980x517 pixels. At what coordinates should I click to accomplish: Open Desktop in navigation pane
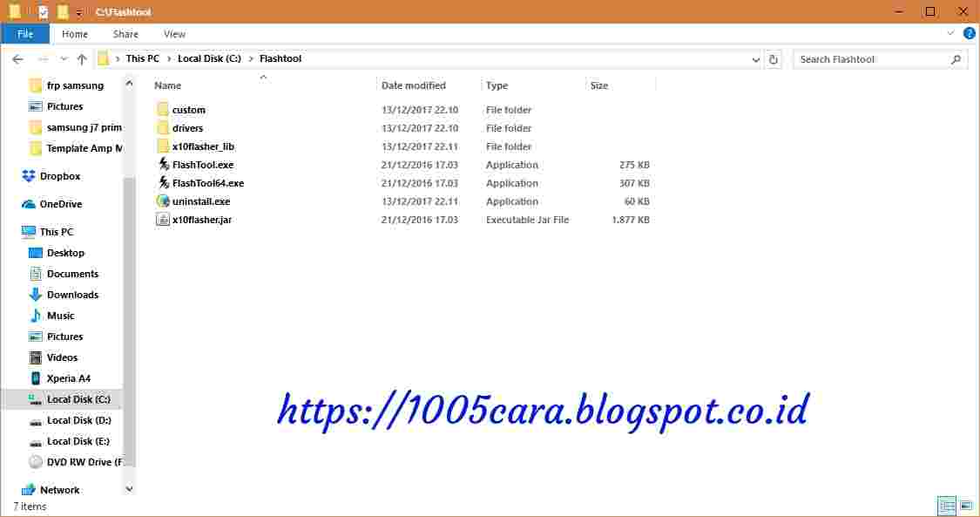click(x=57, y=253)
